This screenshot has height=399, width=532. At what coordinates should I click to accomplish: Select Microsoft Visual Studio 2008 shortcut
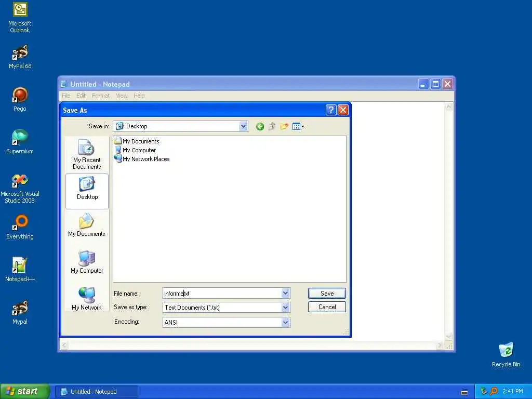pyautogui.click(x=20, y=189)
